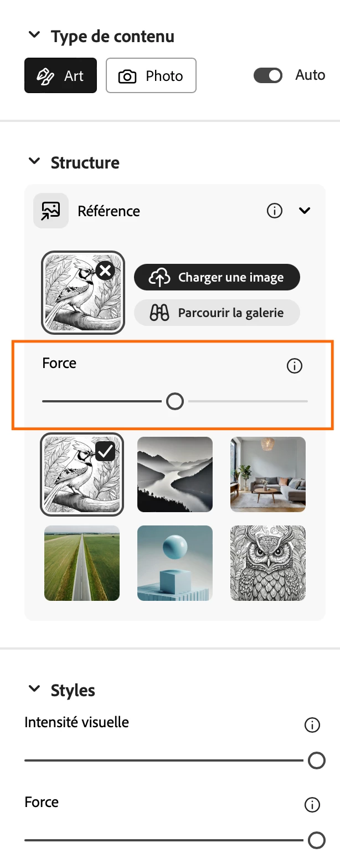Image resolution: width=340 pixels, height=868 pixels.
Task: Open the Référence info icon
Action: tap(275, 211)
